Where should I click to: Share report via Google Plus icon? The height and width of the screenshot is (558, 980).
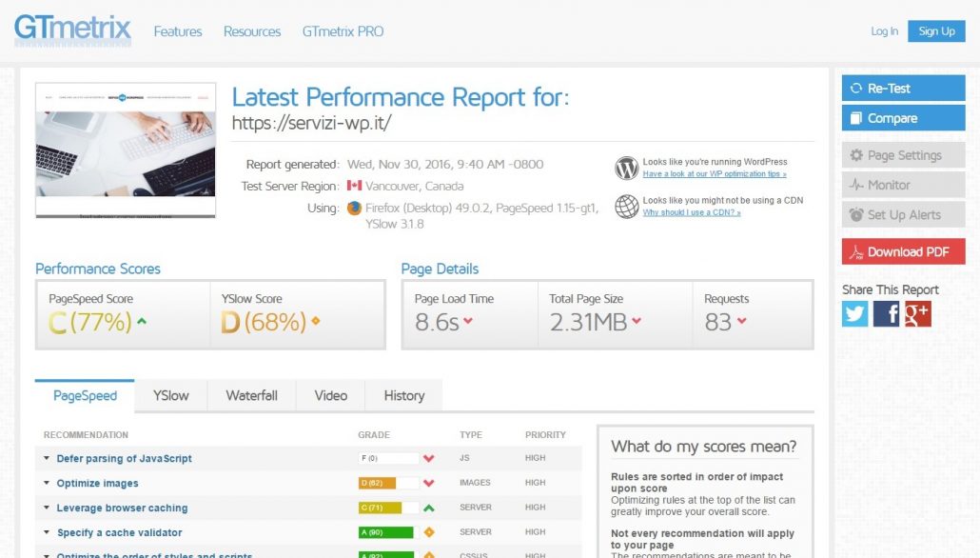[x=917, y=314]
